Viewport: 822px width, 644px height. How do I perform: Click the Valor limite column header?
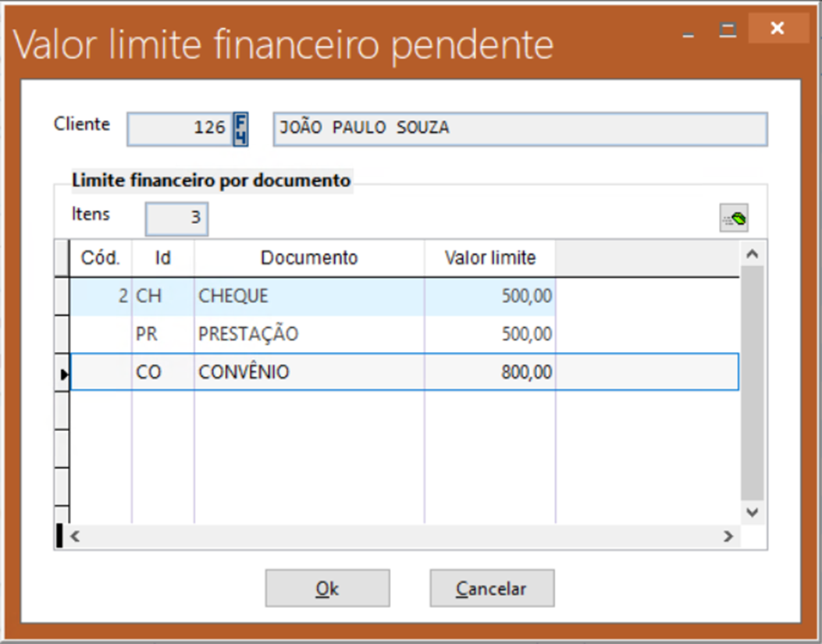click(x=489, y=258)
